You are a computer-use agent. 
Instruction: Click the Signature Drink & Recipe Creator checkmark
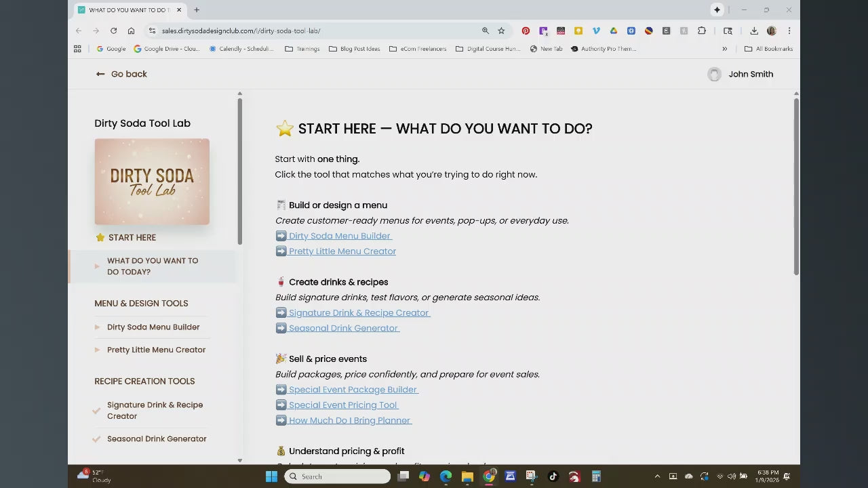97,410
